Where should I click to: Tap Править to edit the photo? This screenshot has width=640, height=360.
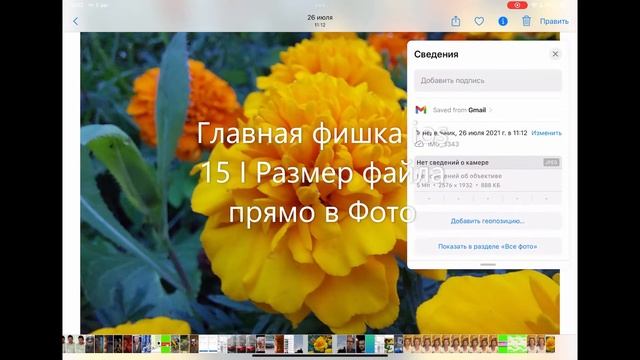click(x=554, y=21)
